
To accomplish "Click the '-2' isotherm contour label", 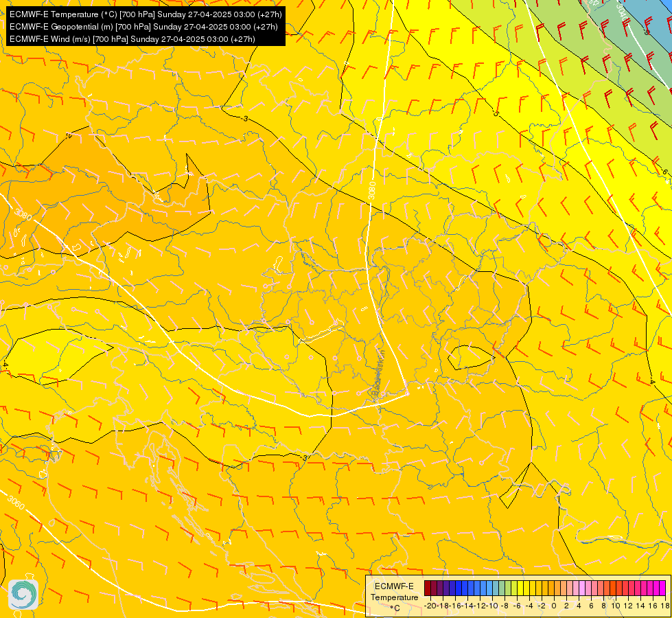I will click(x=69, y=135).
